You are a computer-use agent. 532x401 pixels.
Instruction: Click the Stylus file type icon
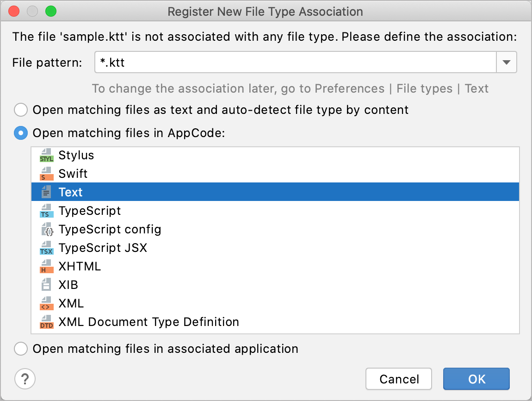coord(47,155)
